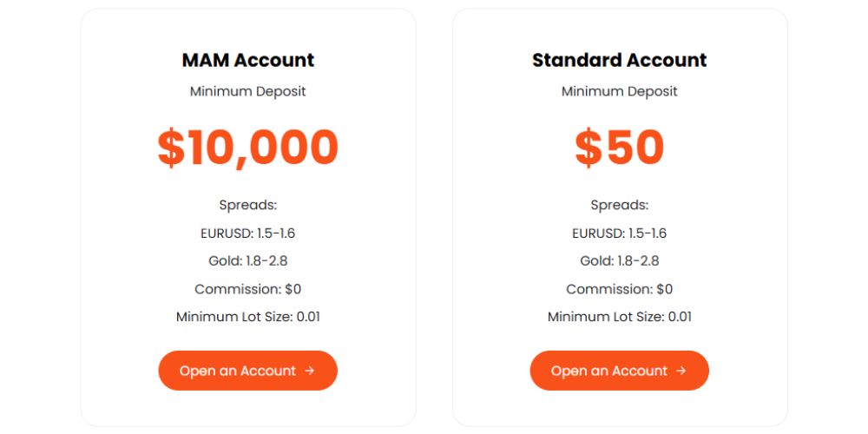The width and height of the screenshot is (868, 434).
Task: Click Gold spread text in Standard card
Action: (620, 261)
